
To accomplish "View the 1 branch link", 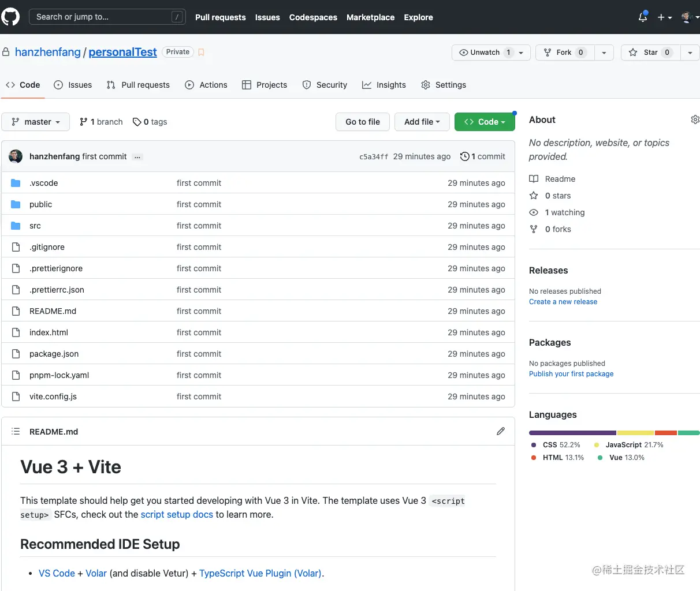I will coord(101,122).
